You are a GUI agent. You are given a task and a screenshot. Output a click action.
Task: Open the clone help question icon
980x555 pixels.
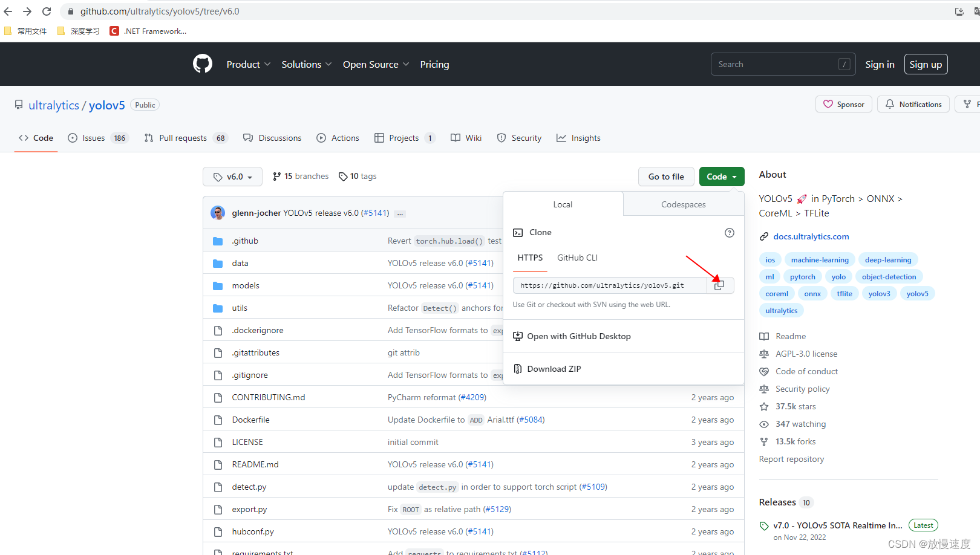(x=730, y=233)
